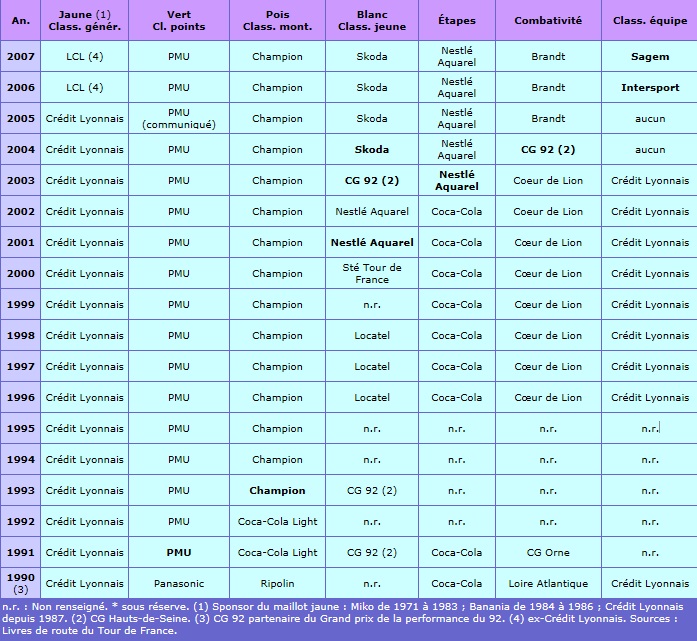Select the 1996 year cell
Image resolution: width=697 pixels, height=641 pixels.
point(20,397)
